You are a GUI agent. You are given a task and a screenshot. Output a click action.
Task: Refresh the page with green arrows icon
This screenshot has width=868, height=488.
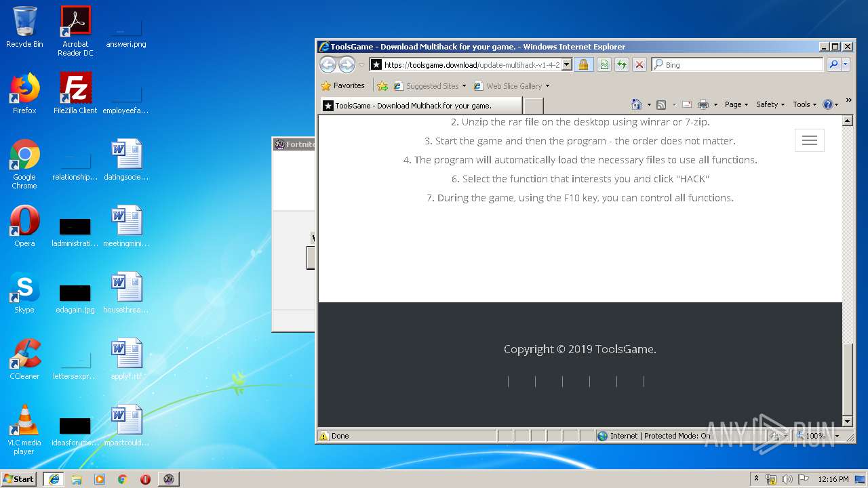[621, 65]
